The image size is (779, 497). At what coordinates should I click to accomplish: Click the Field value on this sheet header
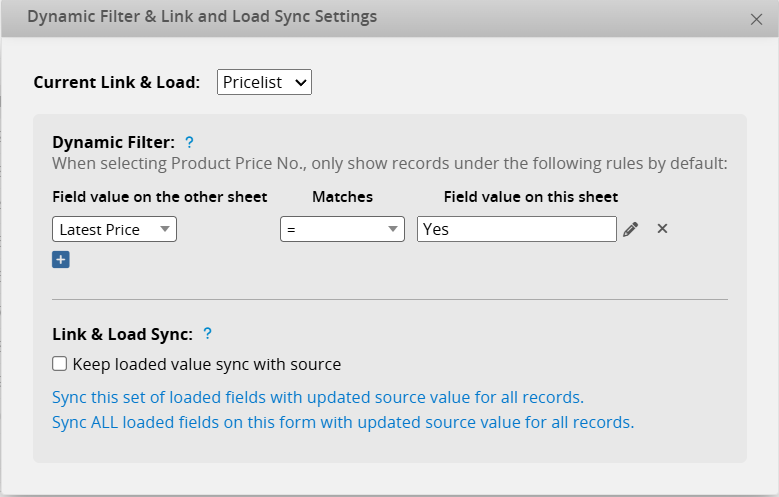tap(530, 197)
